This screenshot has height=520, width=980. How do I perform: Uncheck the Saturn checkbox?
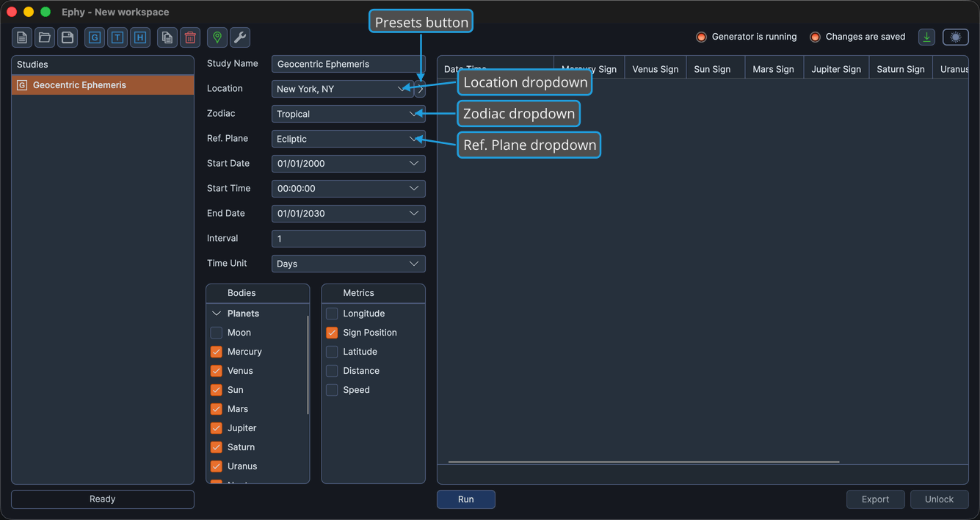click(217, 447)
